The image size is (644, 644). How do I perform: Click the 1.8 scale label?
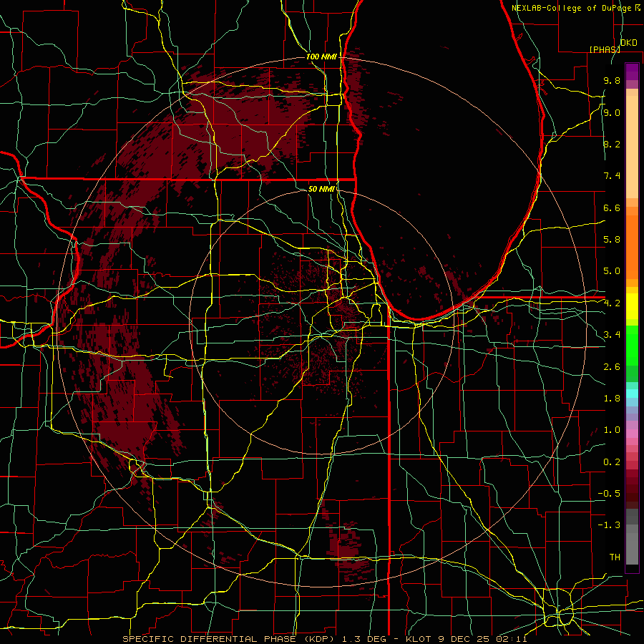(612, 399)
